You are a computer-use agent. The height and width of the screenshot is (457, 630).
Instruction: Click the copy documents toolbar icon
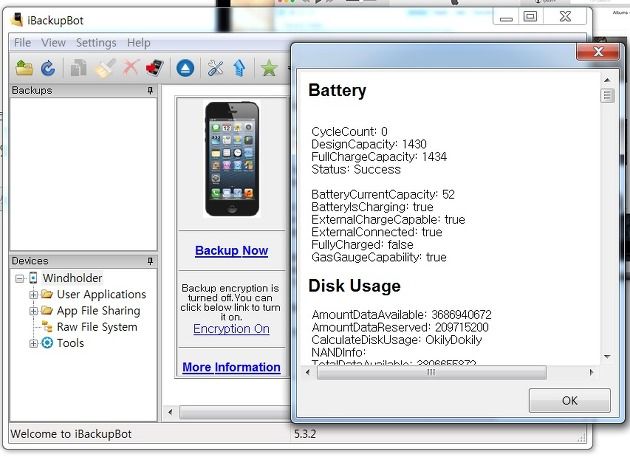click(x=78, y=68)
